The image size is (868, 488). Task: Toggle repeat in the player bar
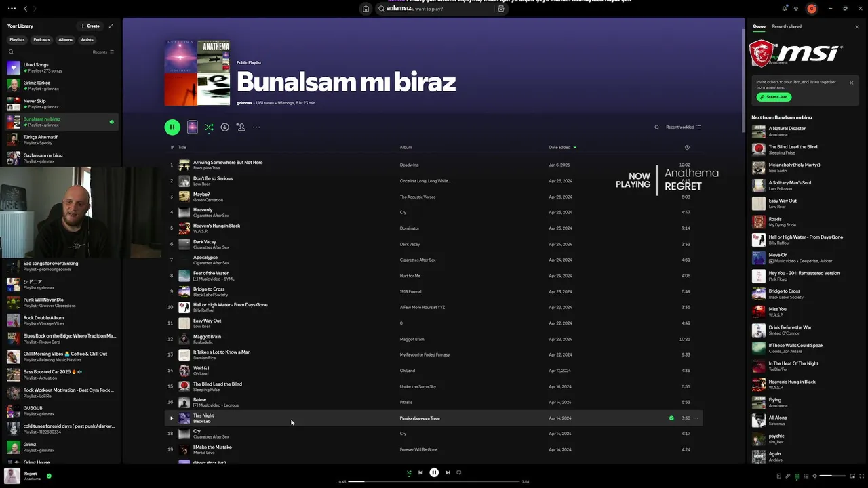pos(459,473)
